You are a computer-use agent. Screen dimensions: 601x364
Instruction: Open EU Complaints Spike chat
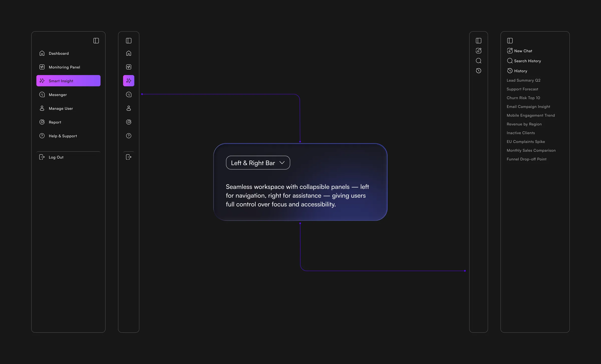tap(526, 142)
